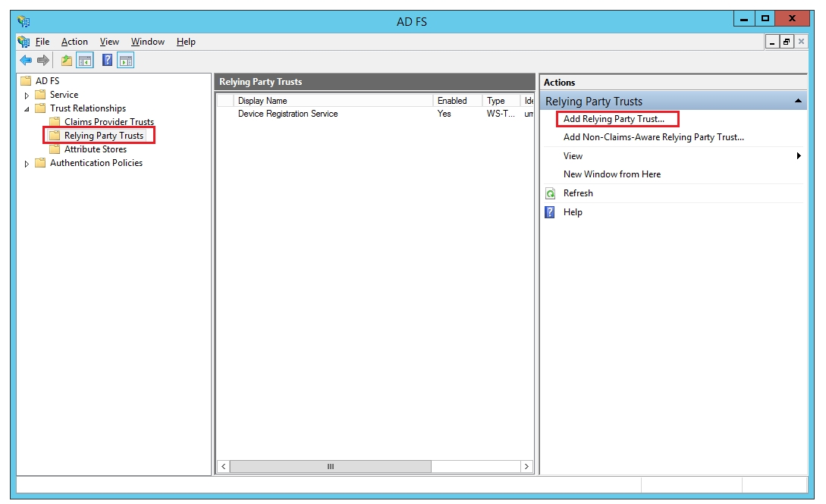826x504 pixels.
Task: Toggle the Show/Hide Console Tree icon
Action: (85, 61)
